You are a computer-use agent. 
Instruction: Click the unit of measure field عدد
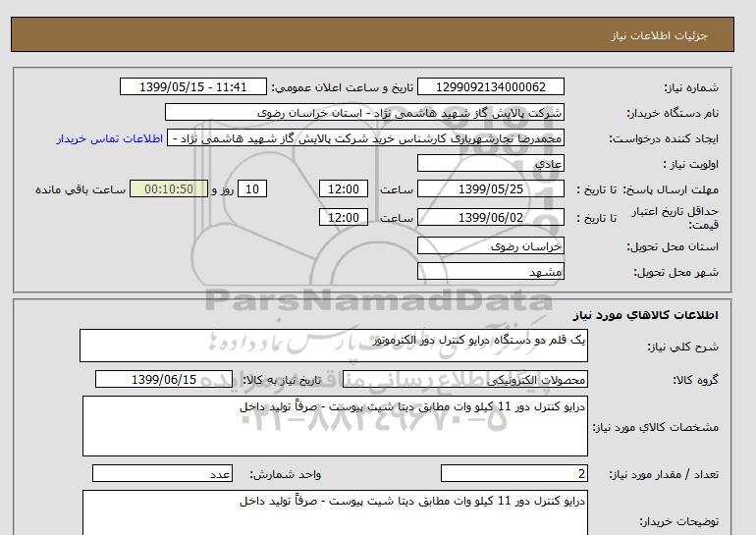(162, 473)
